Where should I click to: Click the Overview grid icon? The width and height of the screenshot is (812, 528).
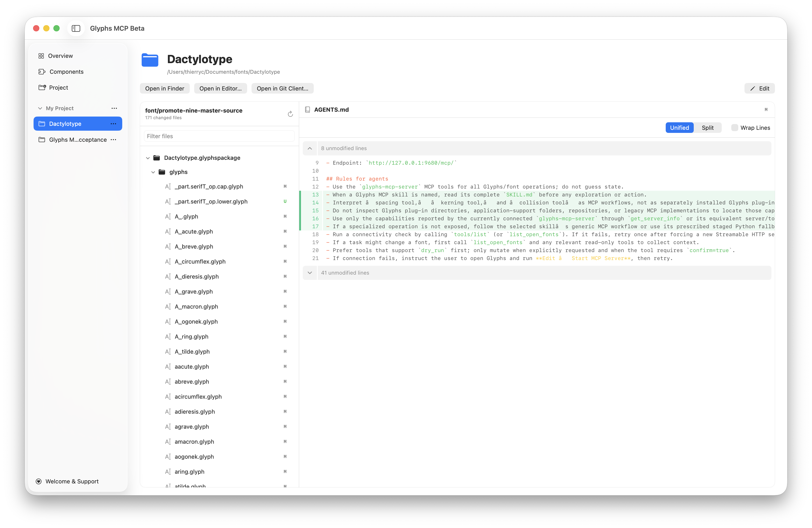coord(41,56)
